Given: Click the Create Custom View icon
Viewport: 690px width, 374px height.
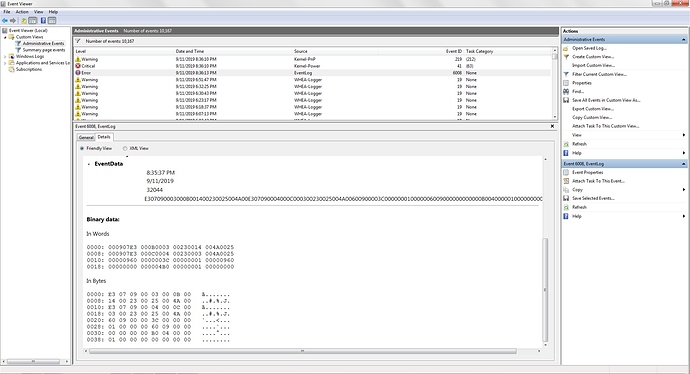Looking at the screenshot, I should tap(566, 57).
